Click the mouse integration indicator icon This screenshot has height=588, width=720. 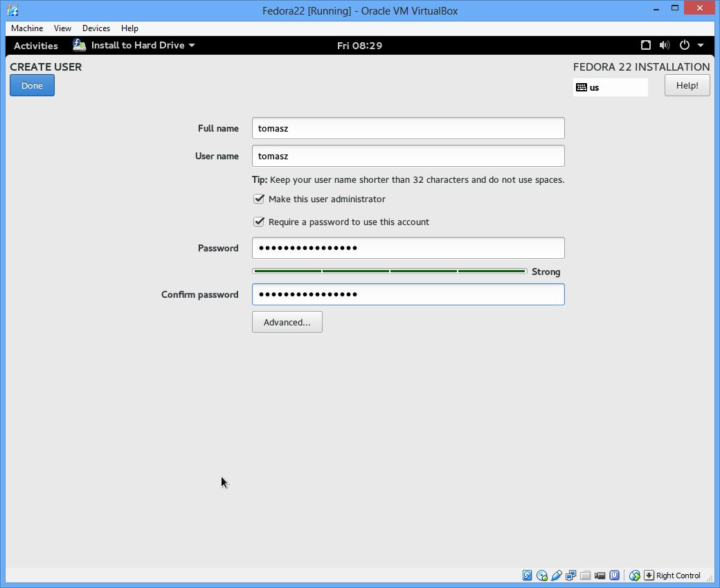coord(635,575)
